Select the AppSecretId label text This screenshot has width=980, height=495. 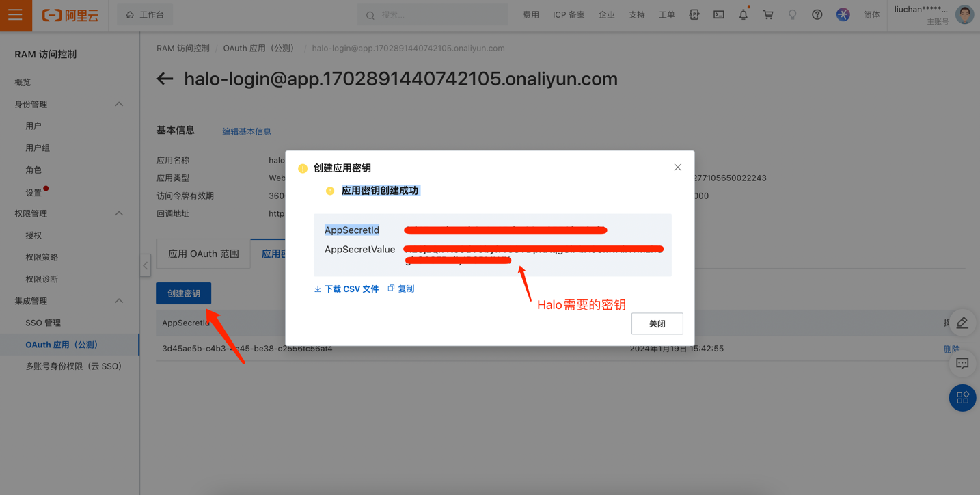pos(352,230)
